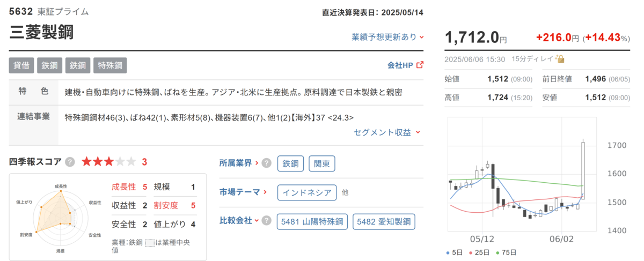Click the 安全性 2 score
Image resolution: width=644 pixels, height=261 pixels.
(129, 224)
